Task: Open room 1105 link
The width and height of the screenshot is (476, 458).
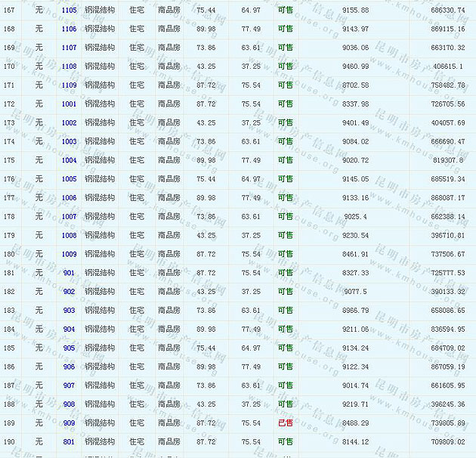Action: point(69,10)
